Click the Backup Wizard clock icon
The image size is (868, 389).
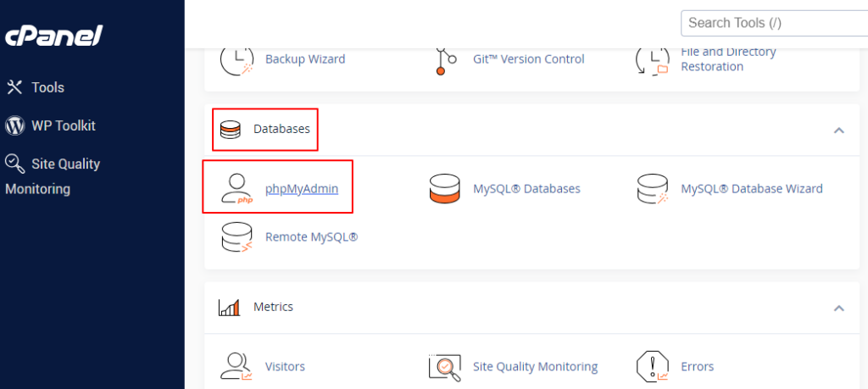pyautogui.click(x=237, y=59)
